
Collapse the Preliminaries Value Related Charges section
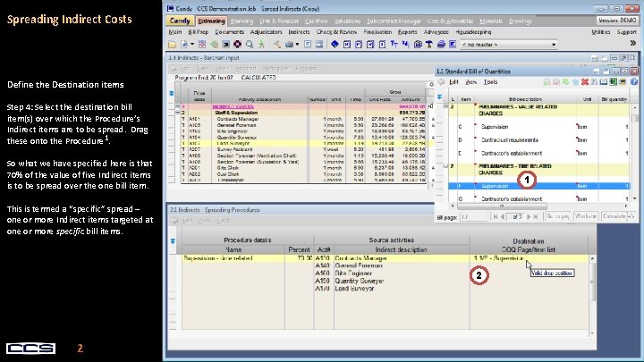[446, 106]
